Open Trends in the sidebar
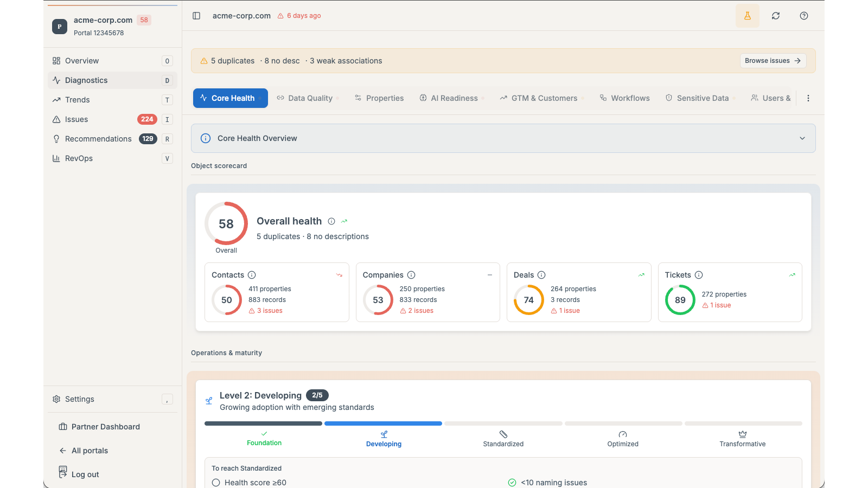This screenshot has height=488, width=868. [x=112, y=100]
